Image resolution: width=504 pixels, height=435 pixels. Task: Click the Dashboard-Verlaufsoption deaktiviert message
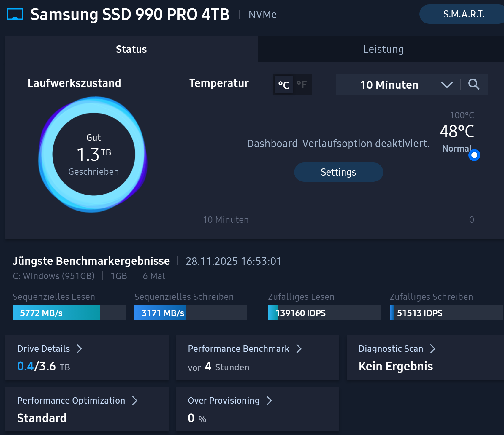pyautogui.click(x=338, y=144)
